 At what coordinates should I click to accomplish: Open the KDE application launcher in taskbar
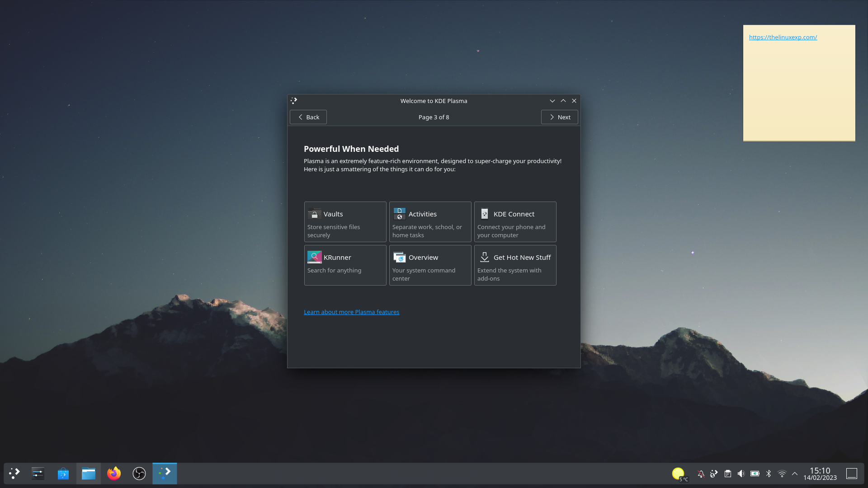[x=14, y=474]
